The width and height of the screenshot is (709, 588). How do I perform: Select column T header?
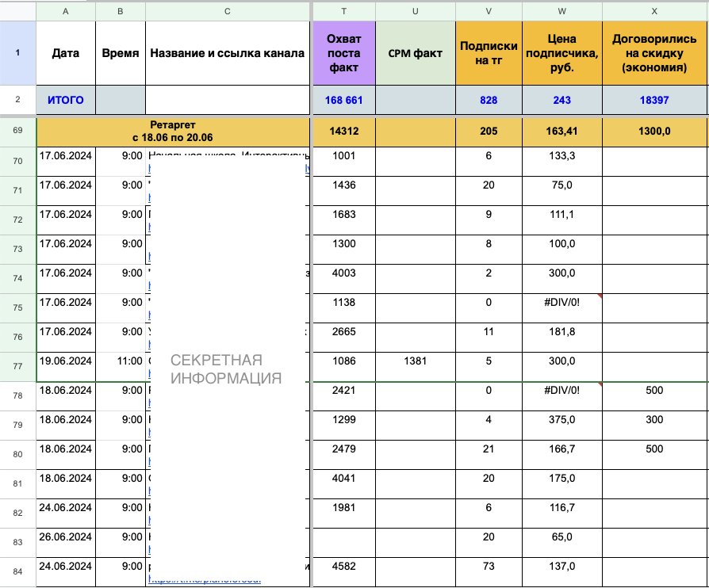click(344, 11)
